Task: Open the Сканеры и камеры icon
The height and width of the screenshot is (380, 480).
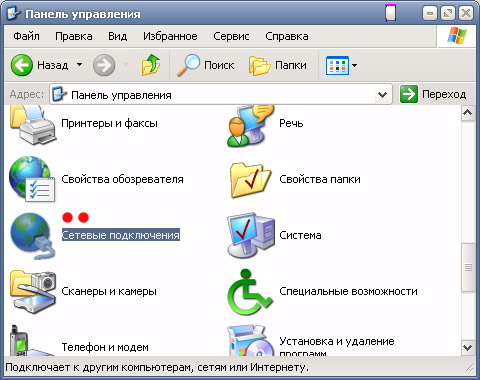Action: coord(33,292)
